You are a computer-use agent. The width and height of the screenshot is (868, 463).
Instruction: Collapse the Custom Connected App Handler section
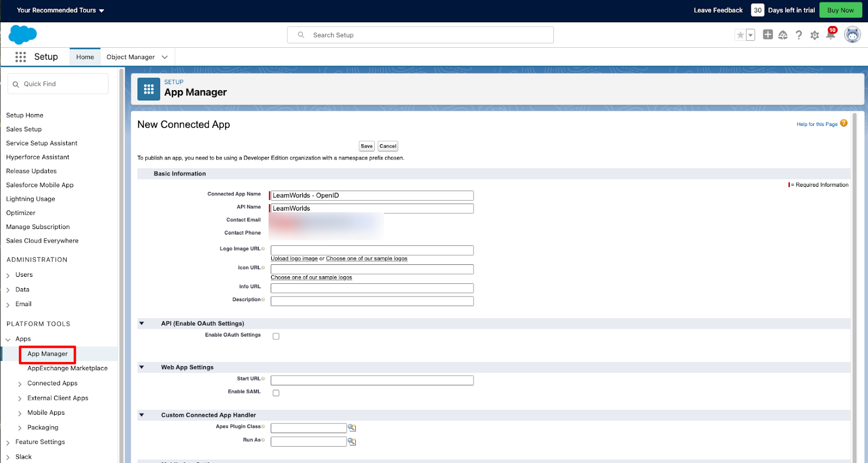point(142,415)
